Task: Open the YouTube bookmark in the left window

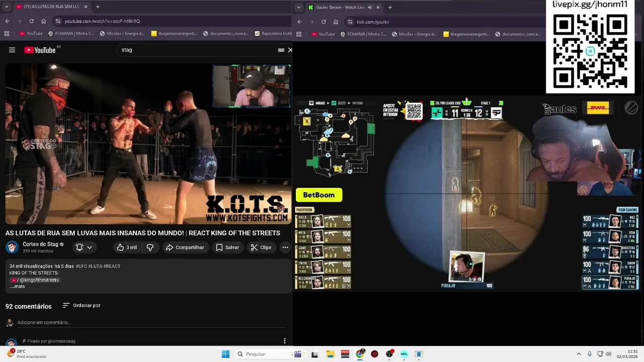Action: tap(31, 34)
